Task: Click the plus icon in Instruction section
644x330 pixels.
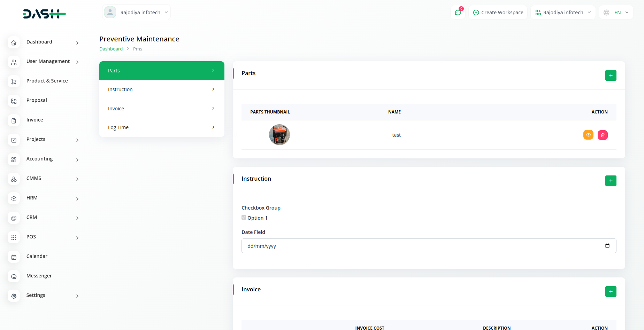Action: (611, 181)
